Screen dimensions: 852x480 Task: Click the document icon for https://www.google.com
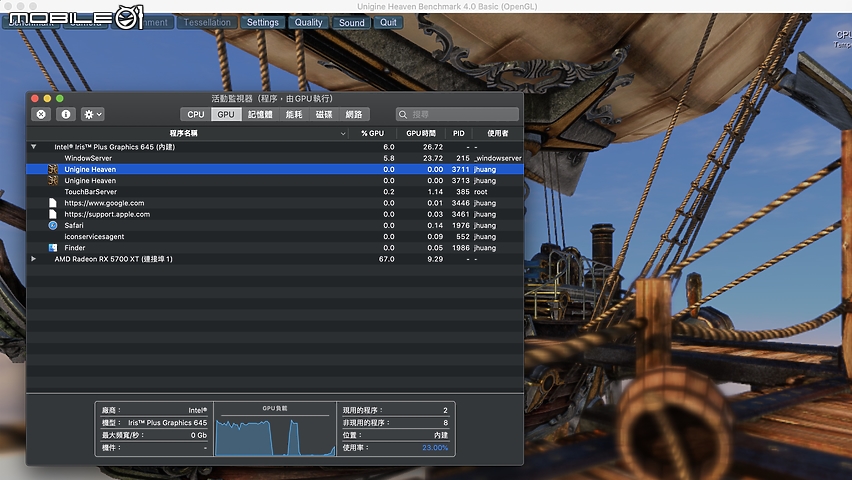[53, 203]
